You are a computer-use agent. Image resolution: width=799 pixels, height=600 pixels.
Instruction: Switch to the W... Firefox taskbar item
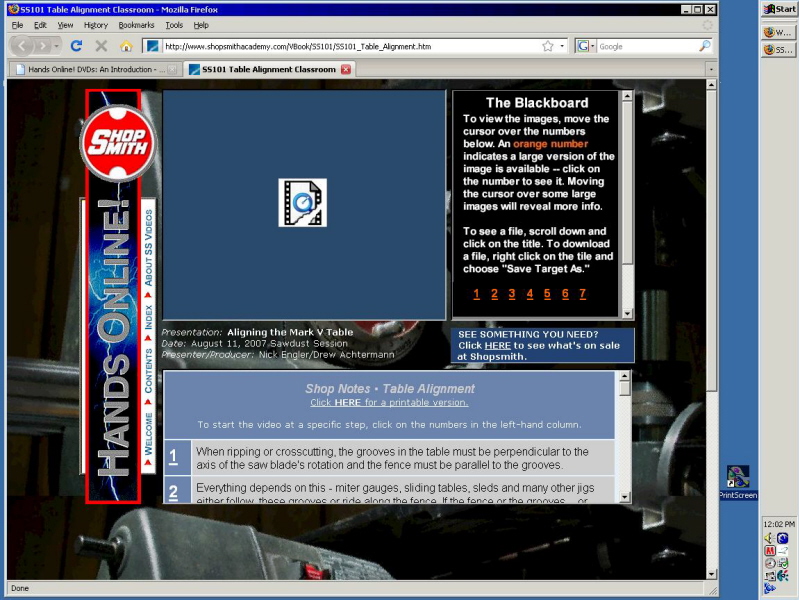[x=779, y=32]
